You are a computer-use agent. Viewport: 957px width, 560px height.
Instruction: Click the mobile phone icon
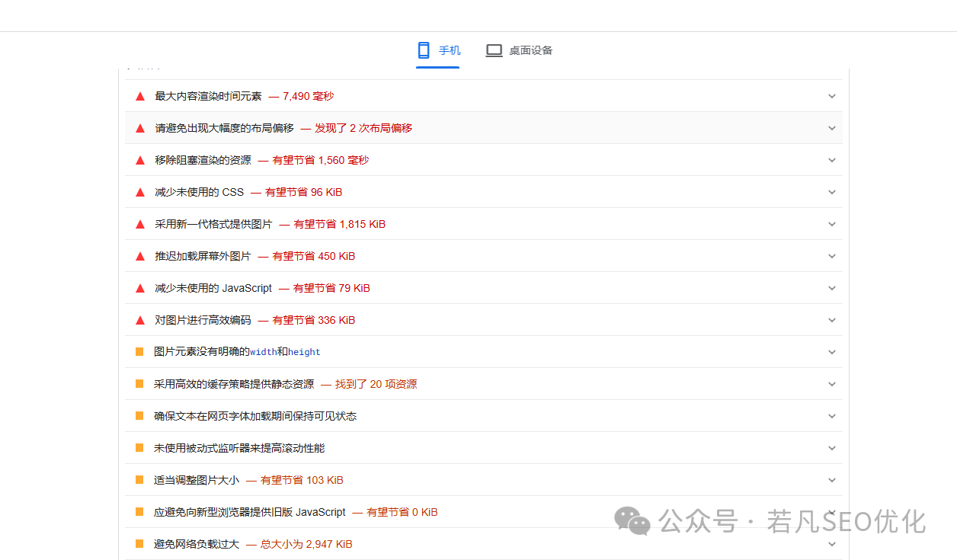pyautogui.click(x=424, y=50)
